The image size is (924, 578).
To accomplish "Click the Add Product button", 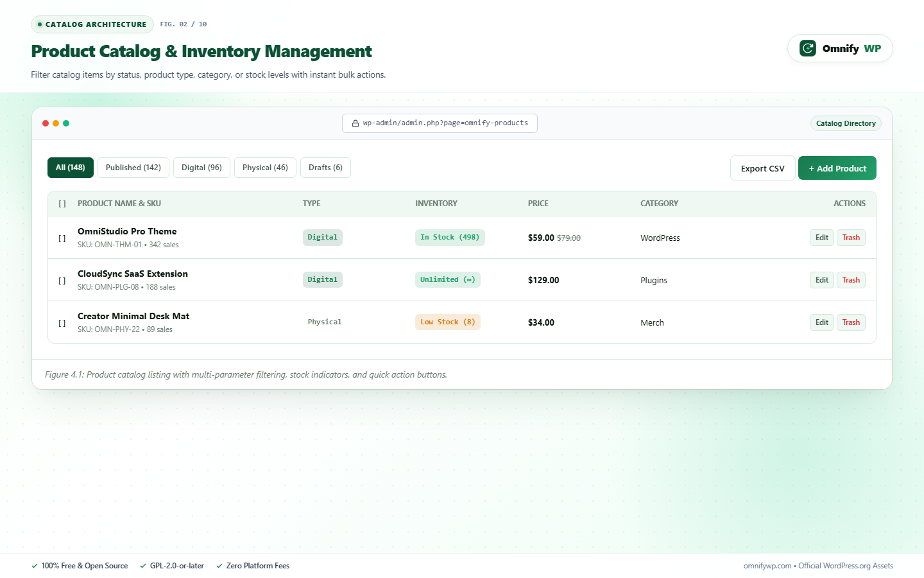I will click(837, 168).
